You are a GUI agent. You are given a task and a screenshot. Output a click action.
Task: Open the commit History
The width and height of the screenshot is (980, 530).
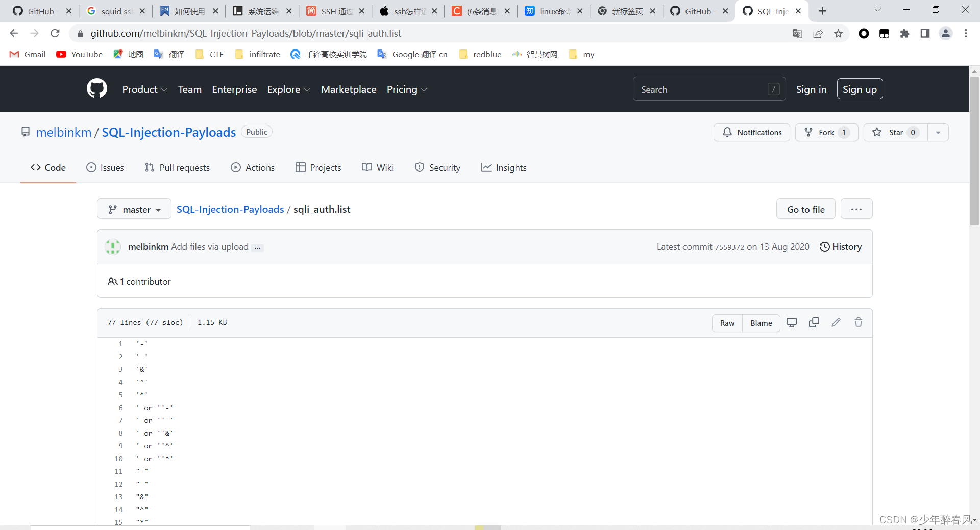click(x=841, y=247)
